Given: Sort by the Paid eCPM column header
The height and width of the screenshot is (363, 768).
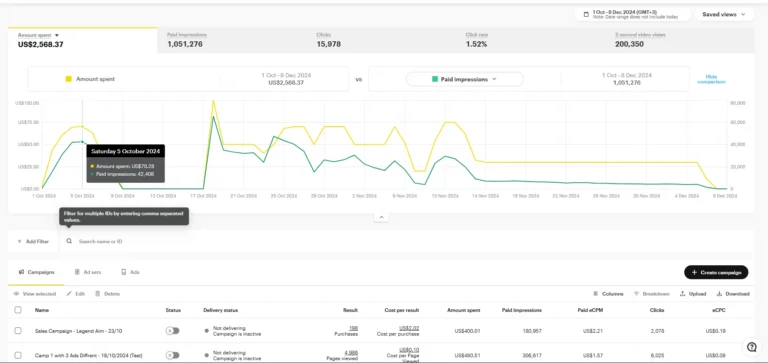Looking at the screenshot, I should pos(590,310).
